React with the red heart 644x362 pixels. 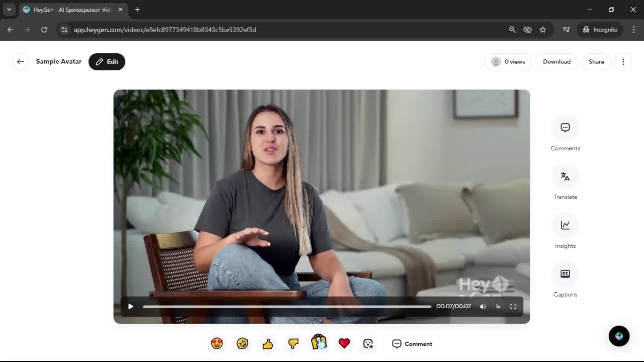coord(344,344)
